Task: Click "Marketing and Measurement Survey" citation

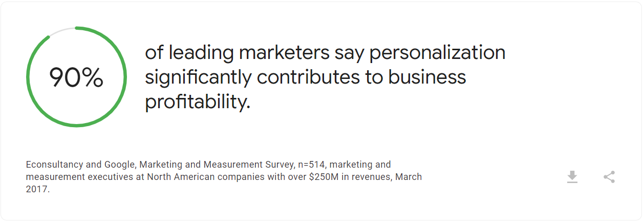Action: (x=215, y=165)
